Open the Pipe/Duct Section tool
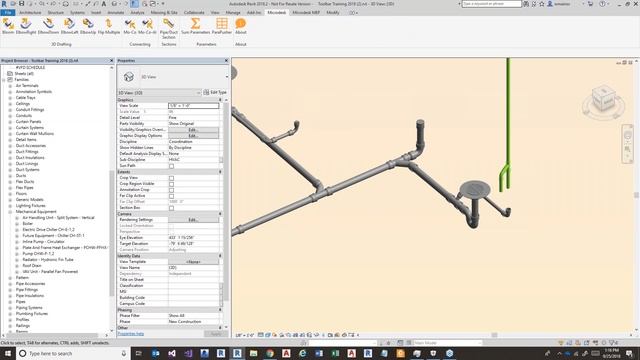The height and width of the screenshot is (360, 640). point(169,29)
